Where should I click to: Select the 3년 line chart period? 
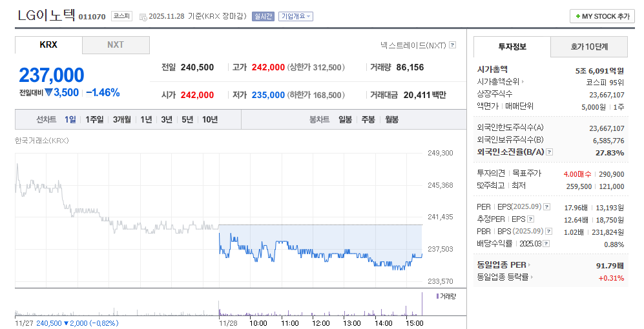click(x=167, y=120)
